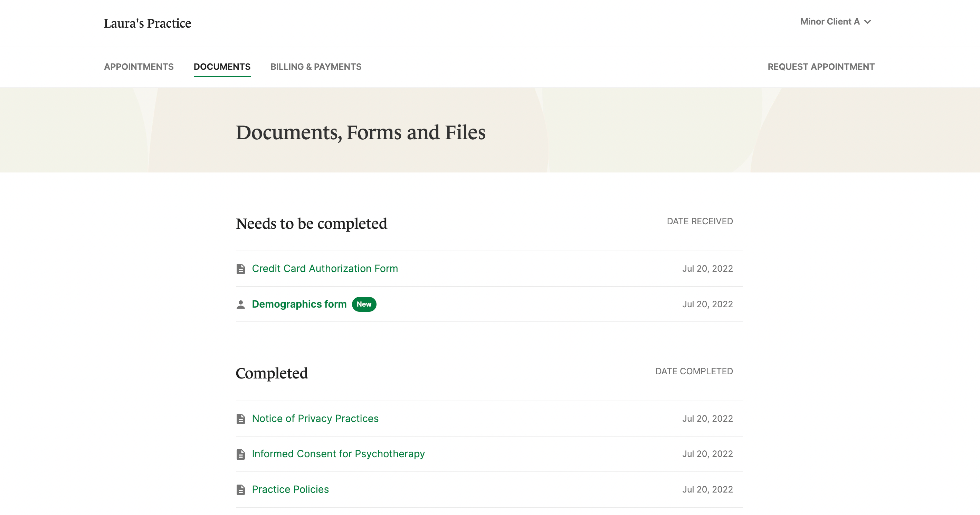Click the DATE COMPLETED column header
Viewport: 980px width, 515px height.
(694, 371)
